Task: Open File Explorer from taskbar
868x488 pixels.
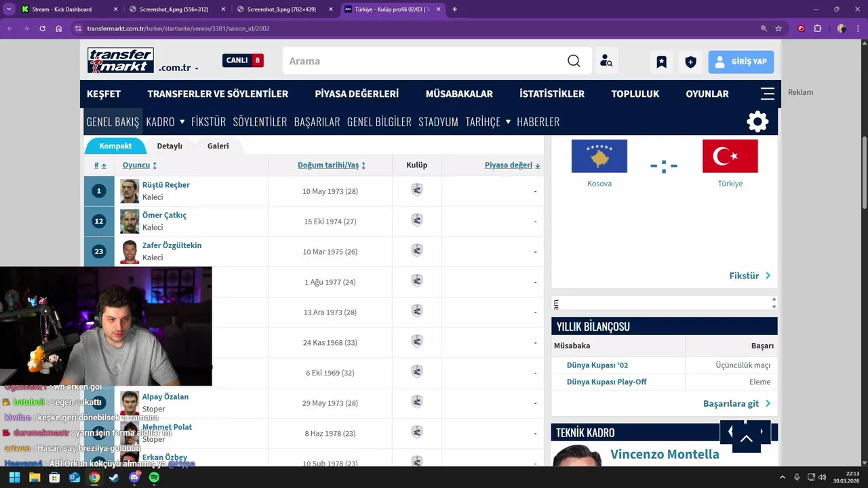Action: tap(35, 477)
